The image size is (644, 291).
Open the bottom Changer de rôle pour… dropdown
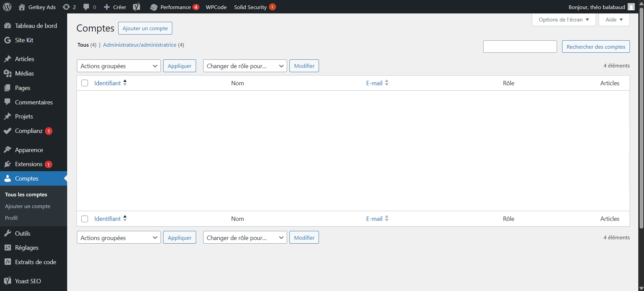tap(245, 238)
